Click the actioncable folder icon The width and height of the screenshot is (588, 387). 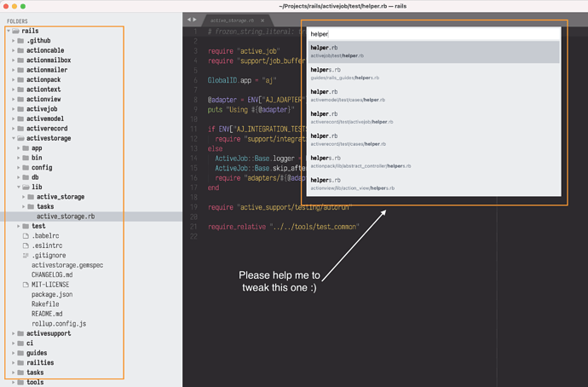point(20,50)
